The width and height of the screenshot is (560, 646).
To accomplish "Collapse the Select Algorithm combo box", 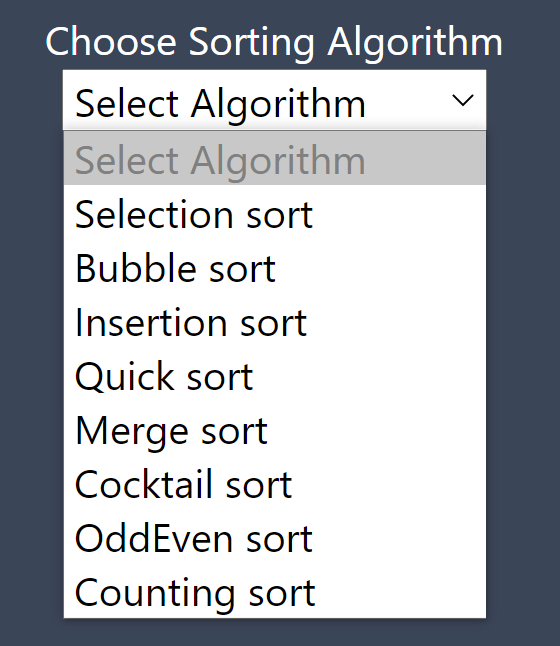I will 274,100.
